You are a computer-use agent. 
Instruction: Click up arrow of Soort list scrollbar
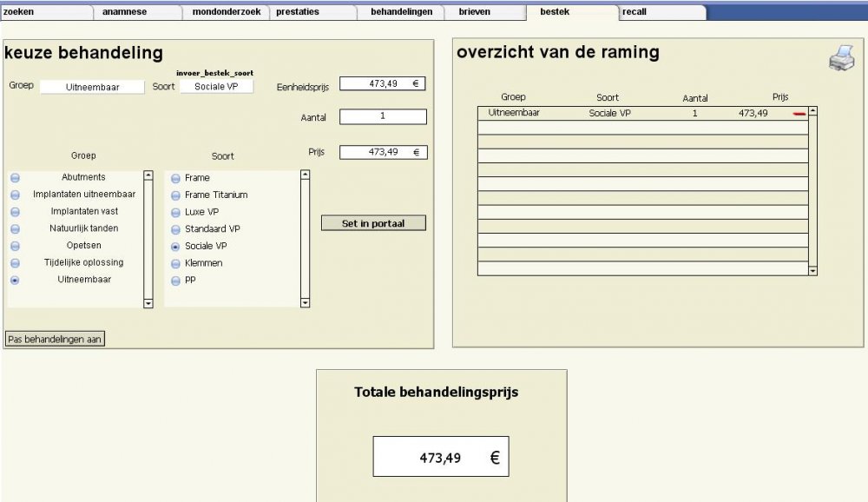pos(305,175)
